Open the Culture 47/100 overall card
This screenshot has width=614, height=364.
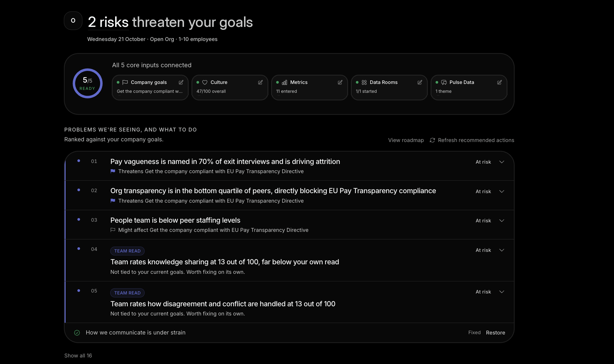point(230,87)
